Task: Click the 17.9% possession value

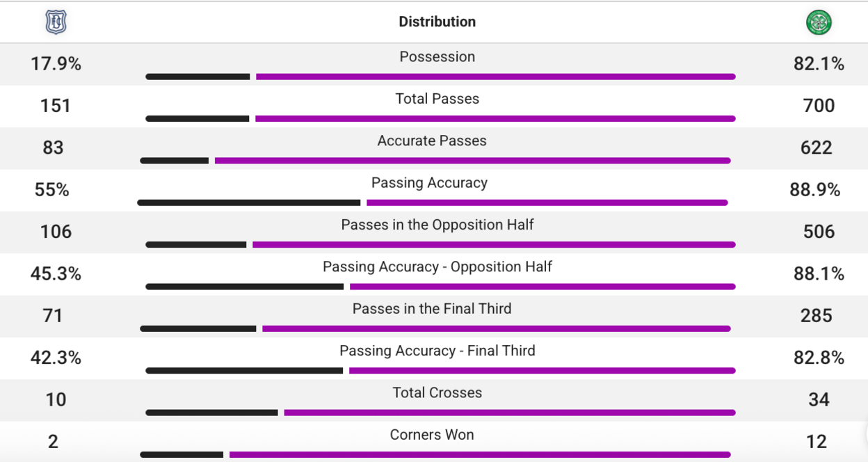Action: point(56,64)
